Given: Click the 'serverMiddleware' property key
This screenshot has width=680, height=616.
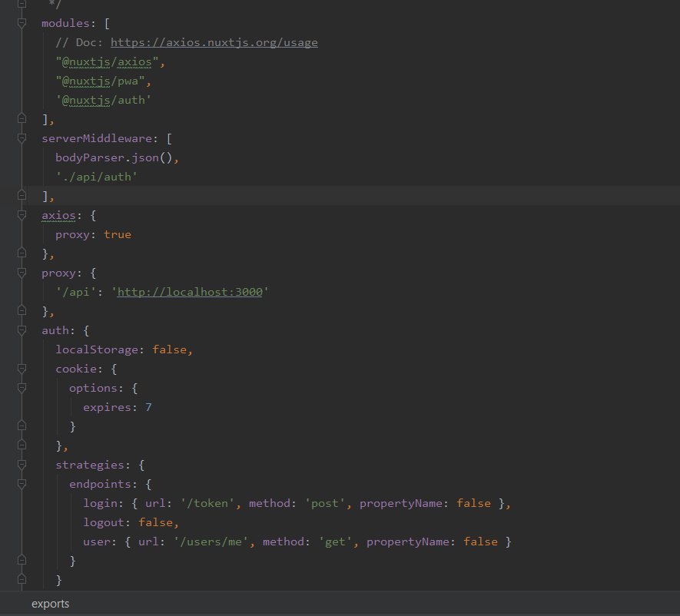Looking at the screenshot, I should (x=97, y=138).
